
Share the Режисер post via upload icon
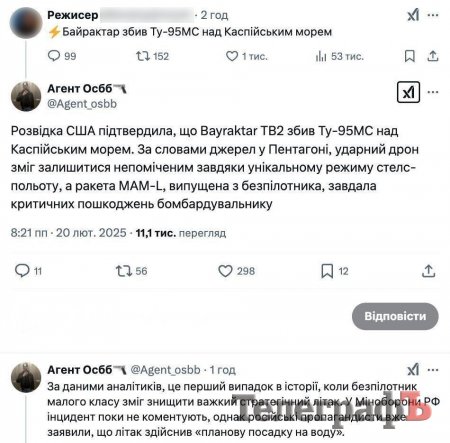pos(432,56)
